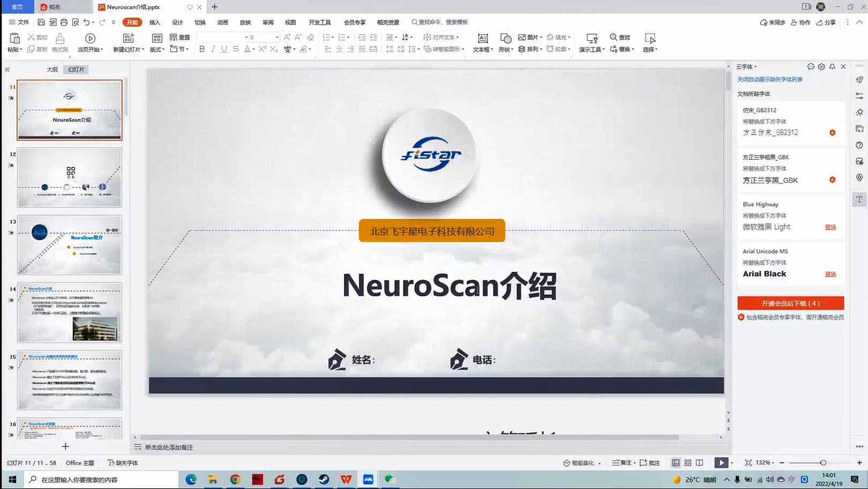Toggle bold formatting in the ribbon
868x489 pixels.
coord(202,49)
